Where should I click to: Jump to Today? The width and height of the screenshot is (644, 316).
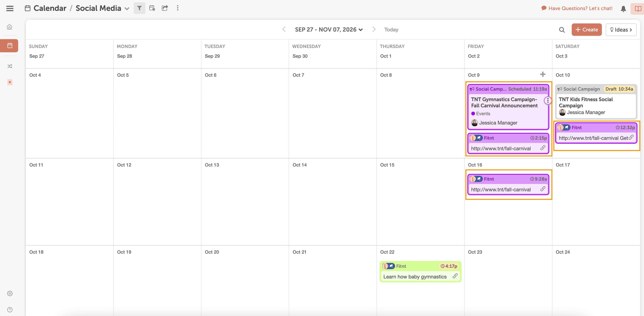click(391, 30)
